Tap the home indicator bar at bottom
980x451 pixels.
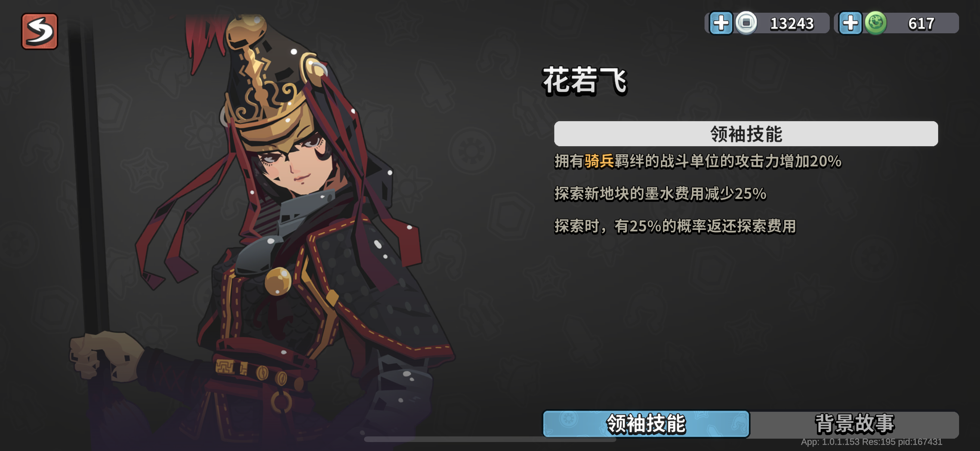point(490,439)
